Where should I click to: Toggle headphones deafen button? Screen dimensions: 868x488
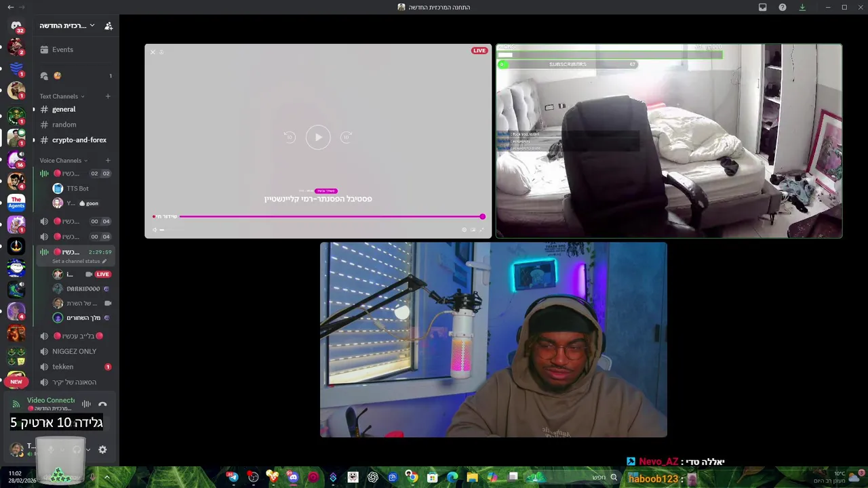tap(77, 449)
